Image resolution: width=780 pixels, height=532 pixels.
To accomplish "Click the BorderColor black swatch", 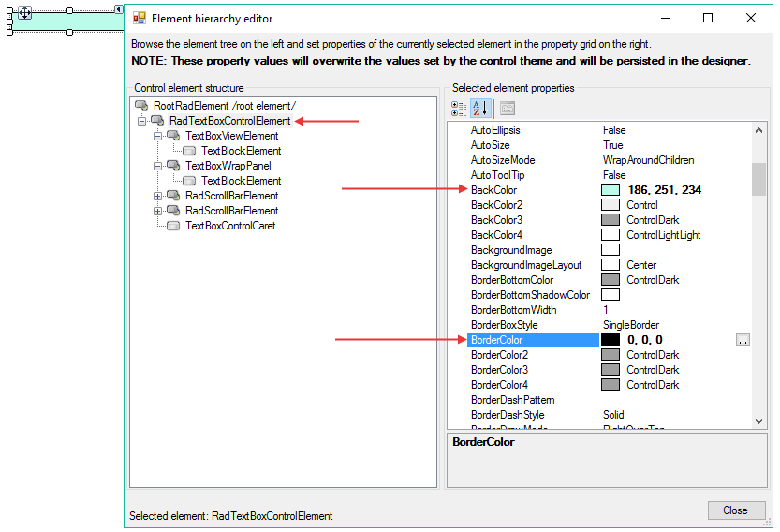I will click(611, 340).
